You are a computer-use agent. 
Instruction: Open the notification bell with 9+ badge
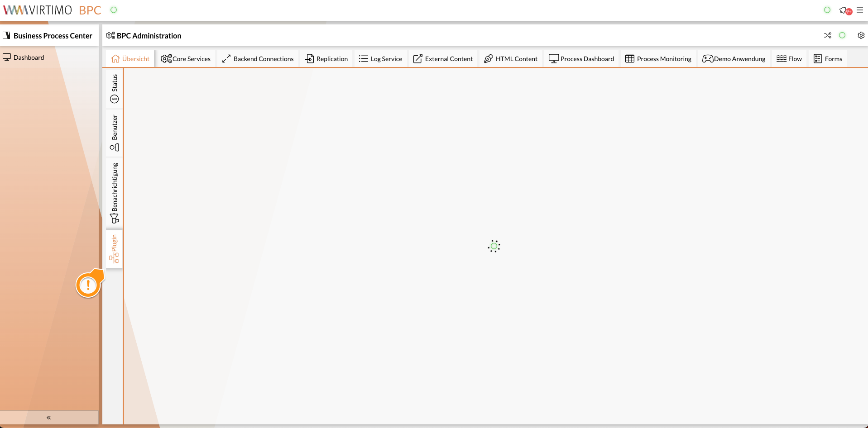click(x=844, y=10)
